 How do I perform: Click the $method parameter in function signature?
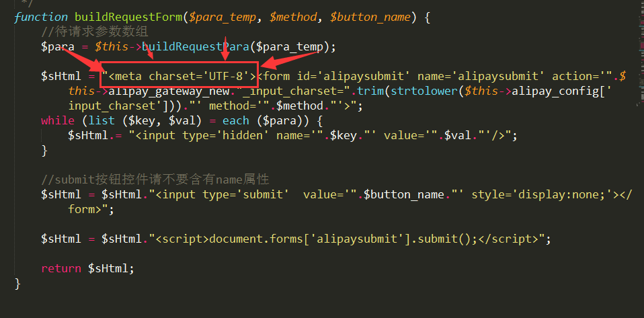[x=293, y=17]
